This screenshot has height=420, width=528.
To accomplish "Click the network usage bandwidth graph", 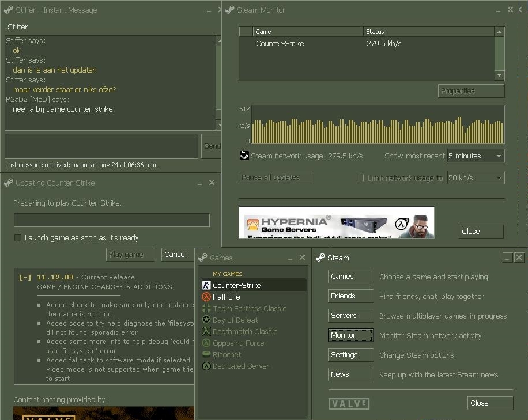I will coord(378,125).
